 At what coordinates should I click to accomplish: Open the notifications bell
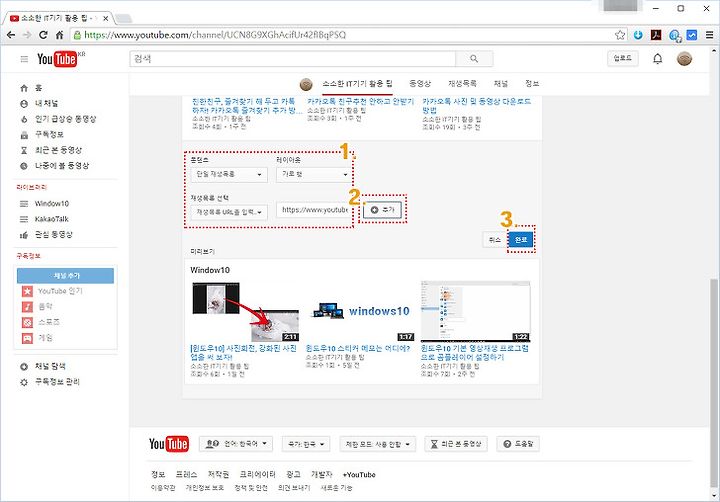pos(658,59)
